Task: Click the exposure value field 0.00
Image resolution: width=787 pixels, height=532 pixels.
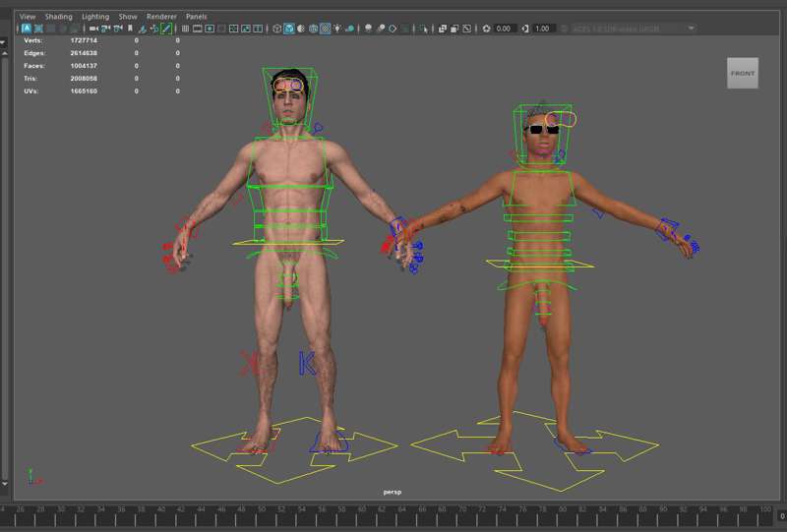Action: point(504,29)
